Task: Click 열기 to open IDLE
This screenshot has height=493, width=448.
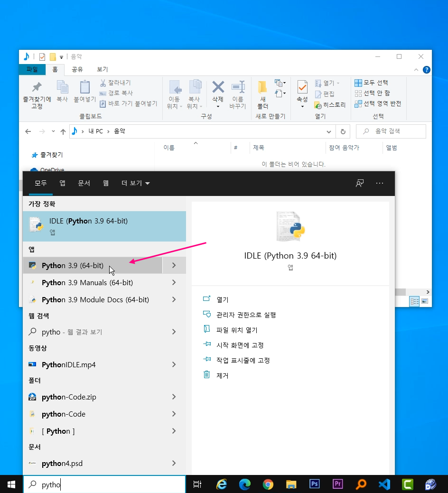Action: click(222, 299)
